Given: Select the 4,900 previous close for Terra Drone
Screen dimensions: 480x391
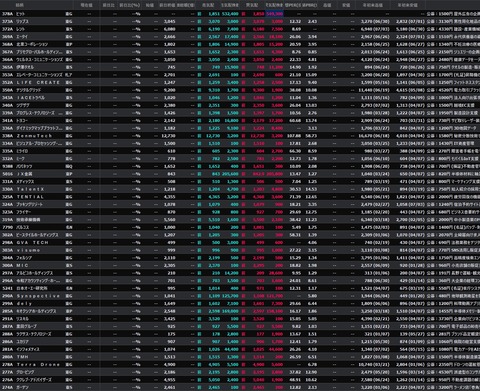Looking at the screenshot, I should [170, 364].
